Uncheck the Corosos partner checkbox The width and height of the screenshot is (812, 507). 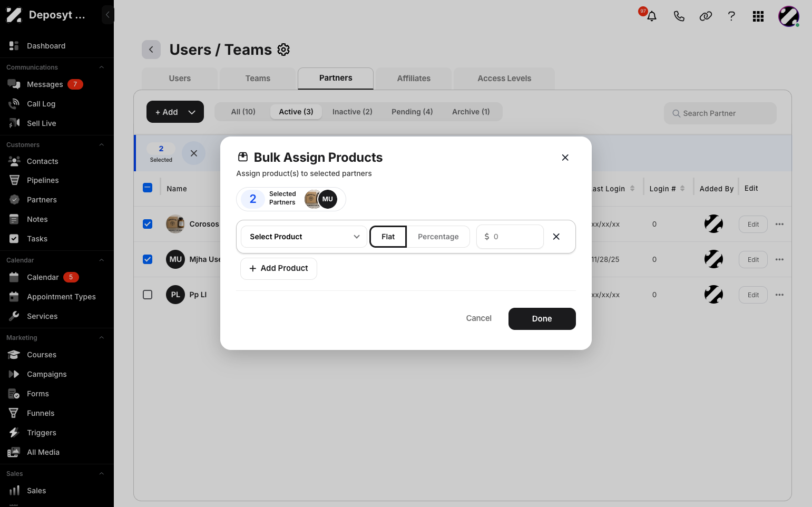pos(148,224)
